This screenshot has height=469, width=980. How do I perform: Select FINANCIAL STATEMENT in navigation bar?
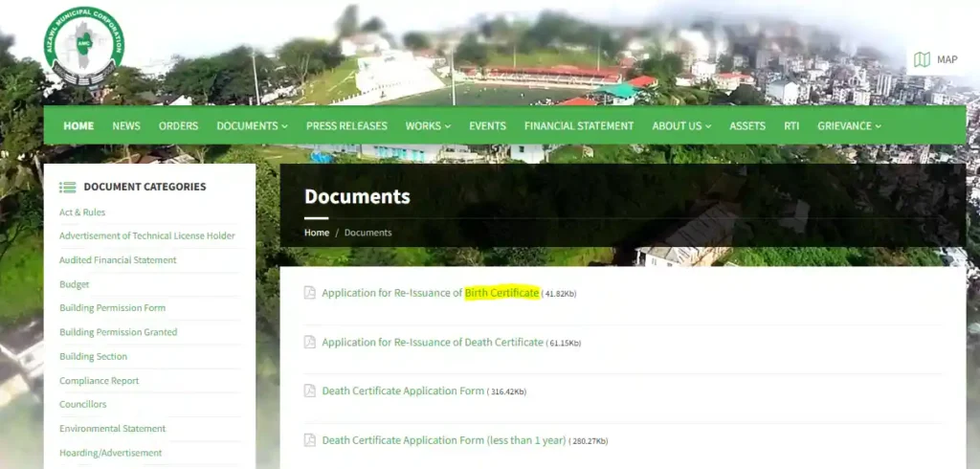pyautogui.click(x=579, y=126)
